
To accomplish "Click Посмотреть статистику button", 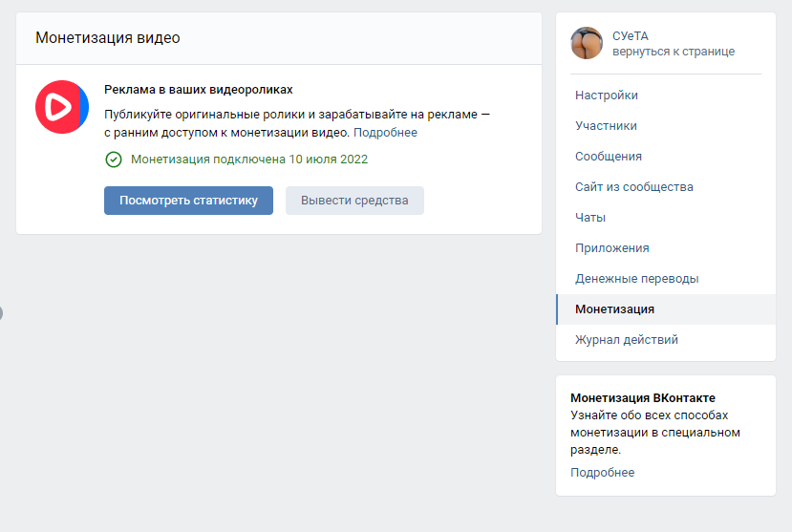I will pyautogui.click(x=188, y=201).
